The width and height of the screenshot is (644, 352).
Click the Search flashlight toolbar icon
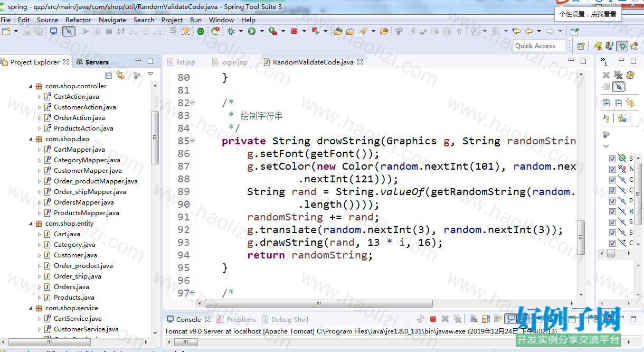[x=363, y=31]
